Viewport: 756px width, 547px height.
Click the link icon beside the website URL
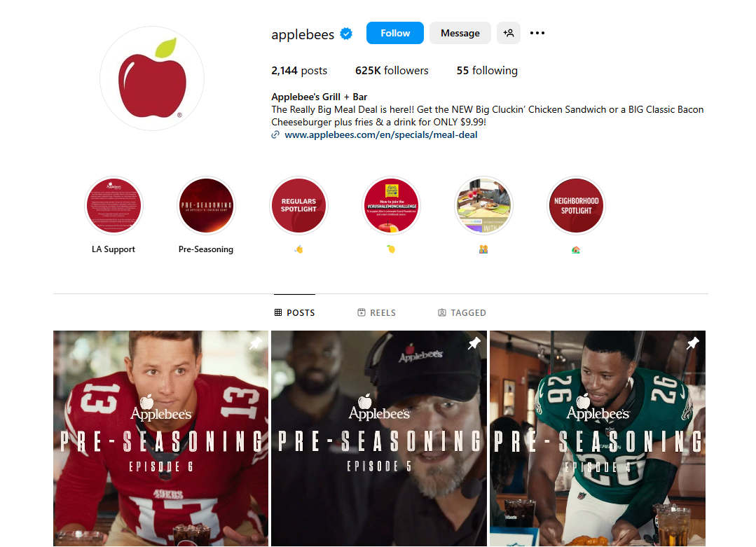pos(275,135)
